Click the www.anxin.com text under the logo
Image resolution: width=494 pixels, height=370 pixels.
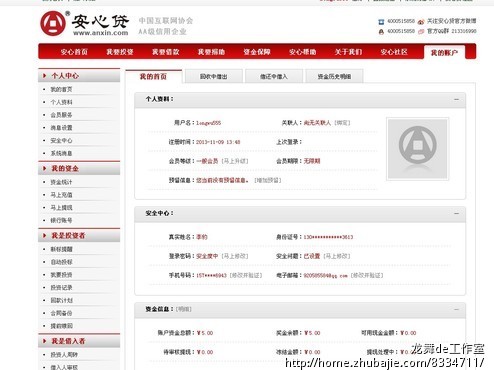[x=101, y=33]
